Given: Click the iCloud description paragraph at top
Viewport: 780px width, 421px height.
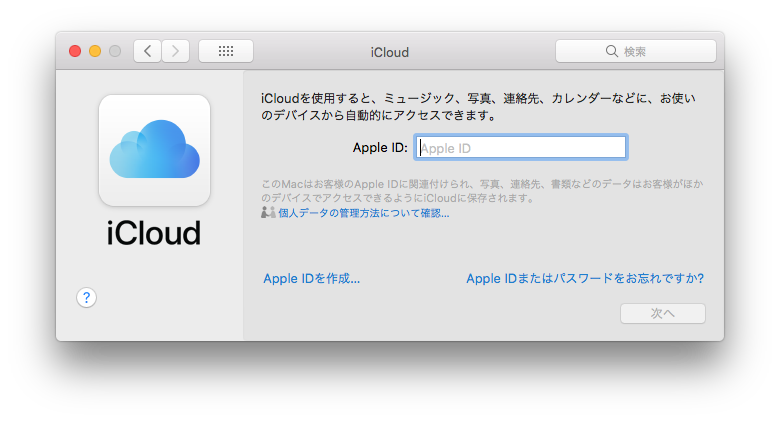Looking at the screenshot, I should (x=477, y=107).
